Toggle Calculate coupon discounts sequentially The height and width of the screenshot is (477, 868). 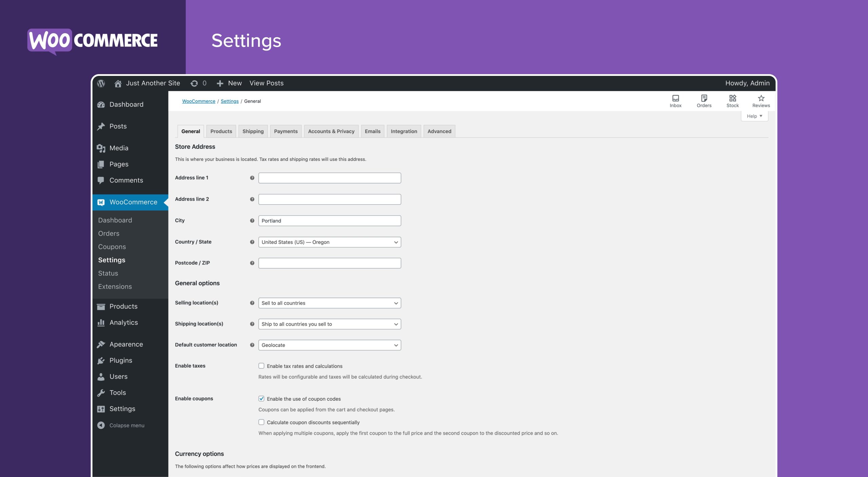pos(261,422)
